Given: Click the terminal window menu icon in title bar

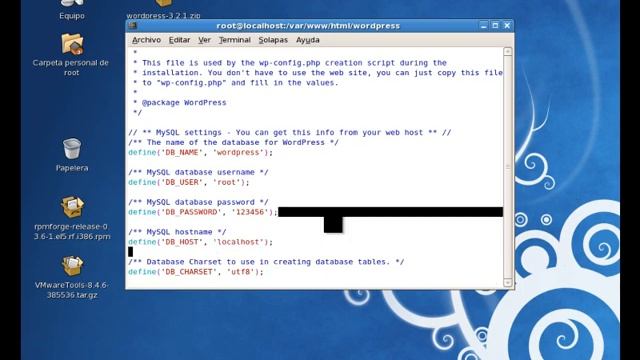Looking at the screenshot, I should click(132, 25).
